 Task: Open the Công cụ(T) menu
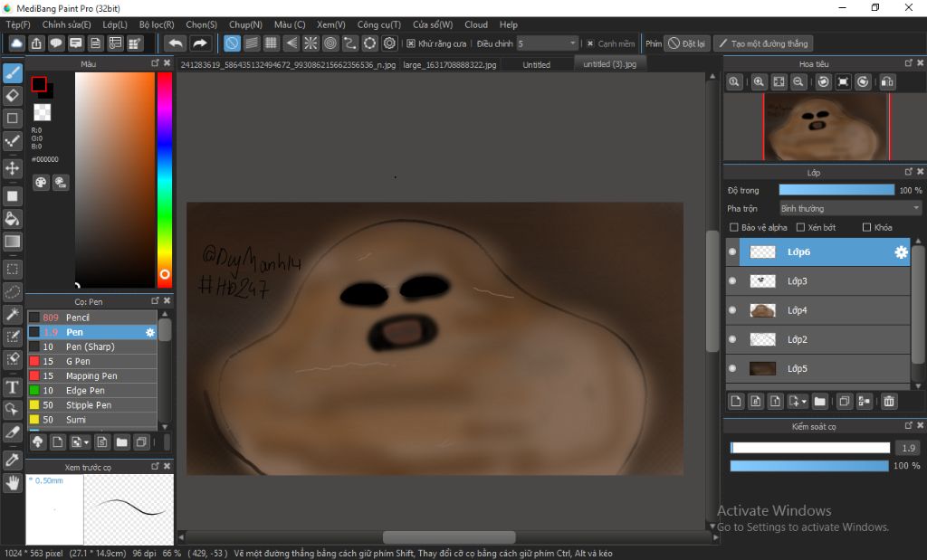coord(379,24)
